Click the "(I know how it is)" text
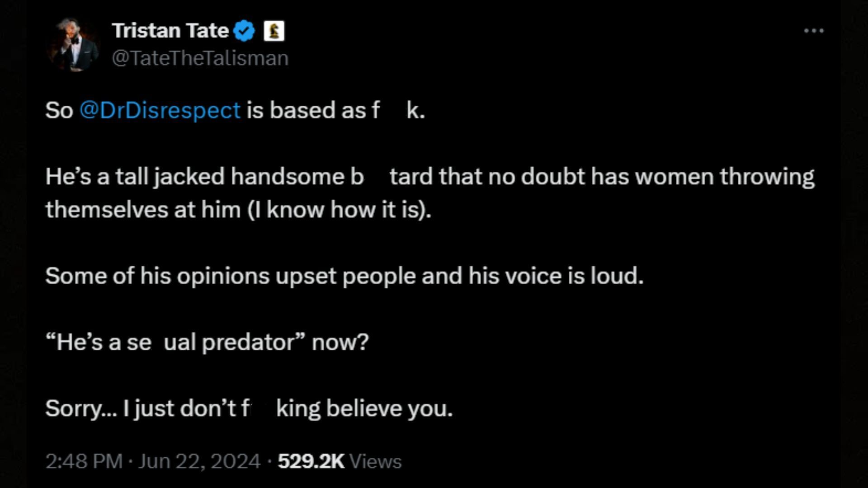The image size is (868, 488). (x=339, y=210)
